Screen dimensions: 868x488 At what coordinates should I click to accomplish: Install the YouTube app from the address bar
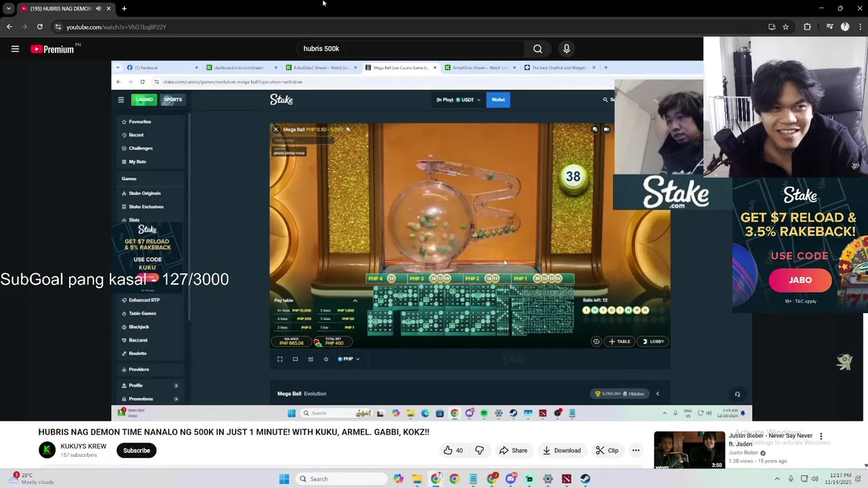[x=772, y=27]
